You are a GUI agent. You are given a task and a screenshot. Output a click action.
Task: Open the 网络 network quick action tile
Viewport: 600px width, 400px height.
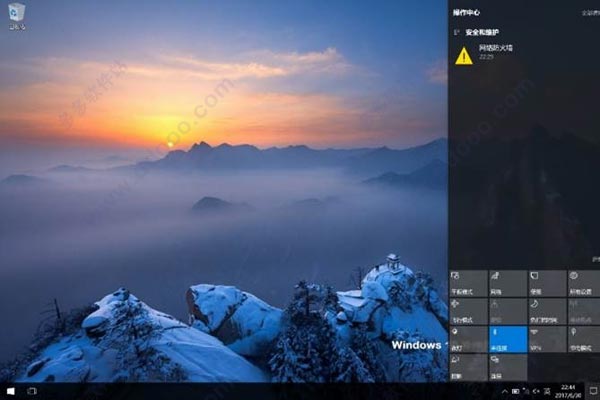(x=508, y=283)
